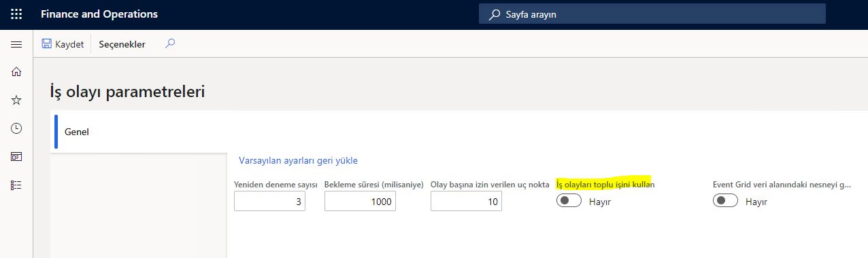Click the Sayfa arayın search box
868x258 pixels.
pos(652,14)
